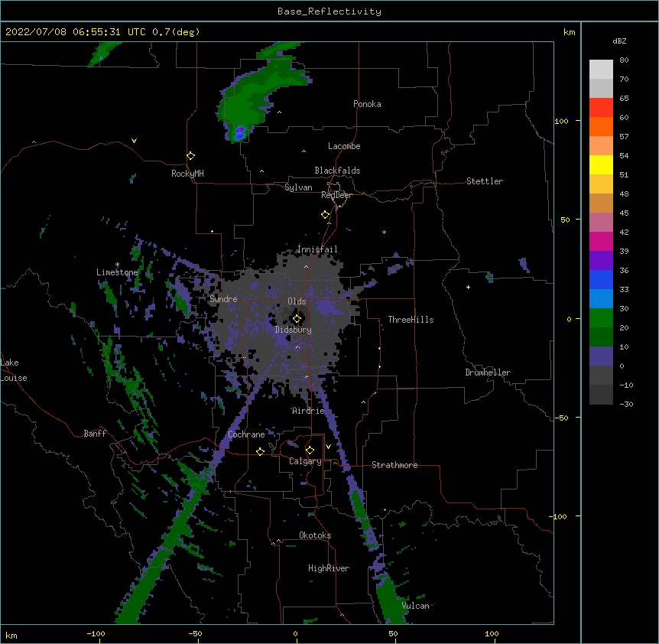Click the -30 value in dBZ legend
This screenshot has height=644, width=659.
[626, 404]
